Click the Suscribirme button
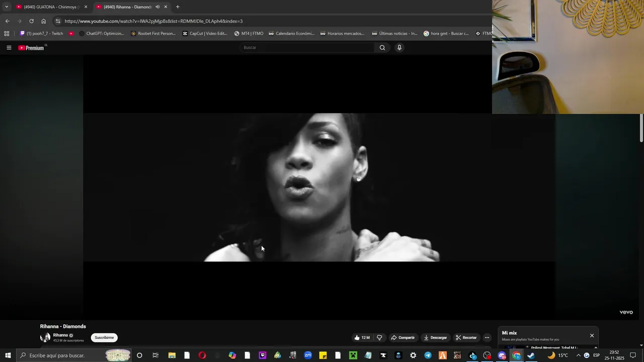Image resolution: width=644 pixels, height=362 pixels. [104, 338]
